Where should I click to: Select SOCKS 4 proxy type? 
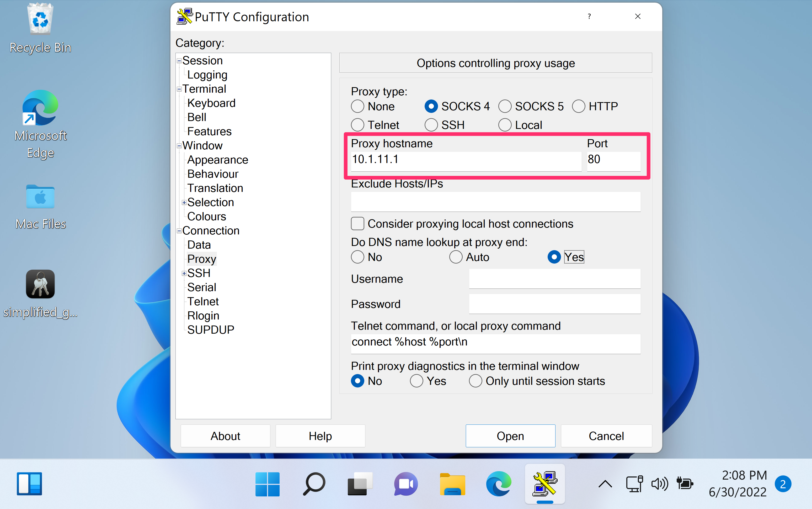tap(431, 106)
